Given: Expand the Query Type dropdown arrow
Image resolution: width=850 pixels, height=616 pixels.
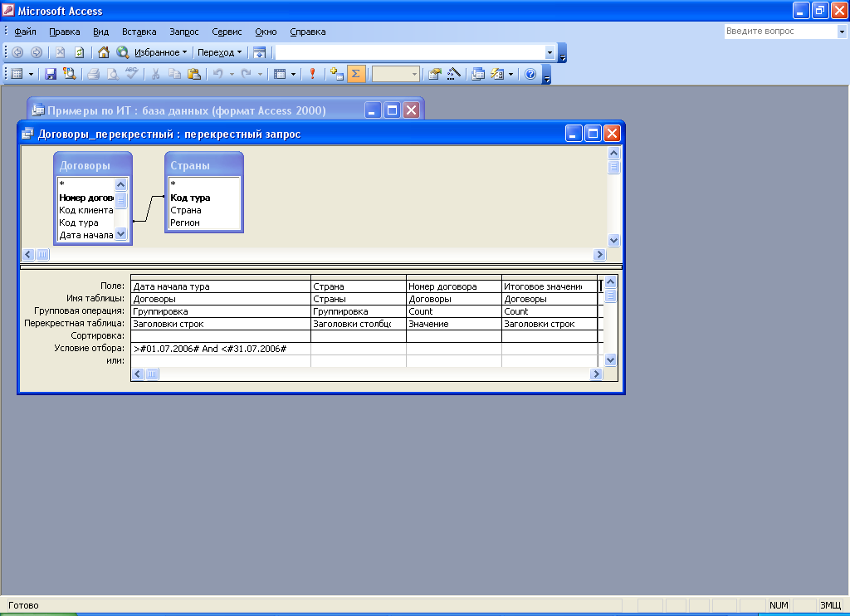Looking at the screenshot, I should tap(293, 74).
